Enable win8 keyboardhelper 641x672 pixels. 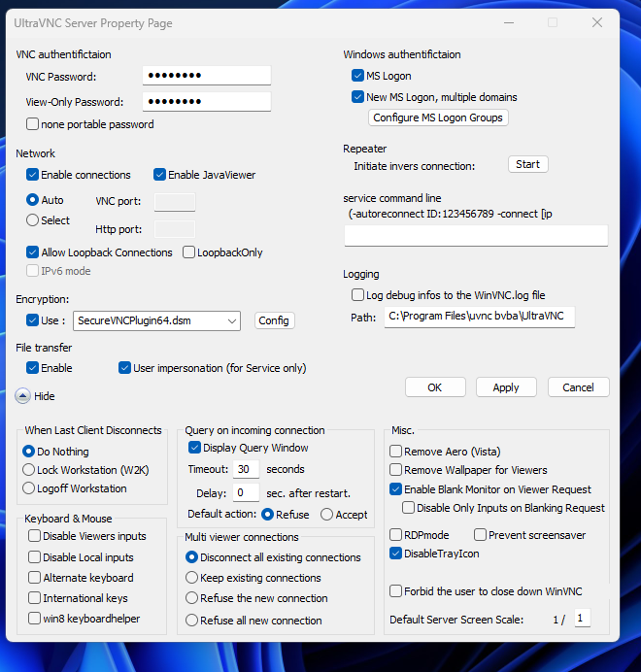[x=34, y=619]
